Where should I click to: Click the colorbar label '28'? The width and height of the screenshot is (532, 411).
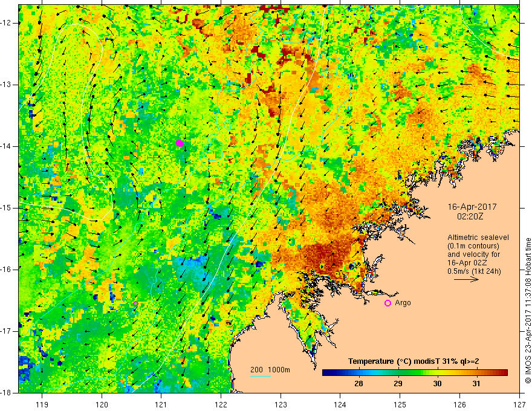pyautogui.click(x=358, y=384)
